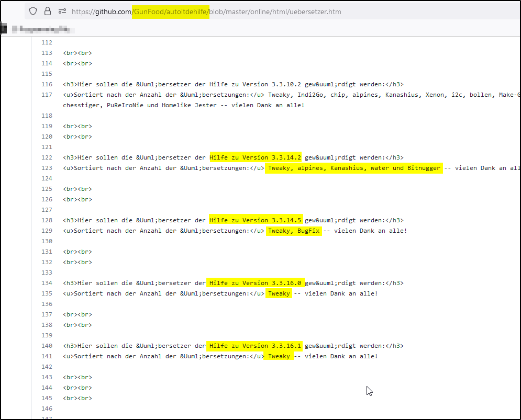Select line number 134
Viewport: 521px width, 420px height.
pos(47,283)
